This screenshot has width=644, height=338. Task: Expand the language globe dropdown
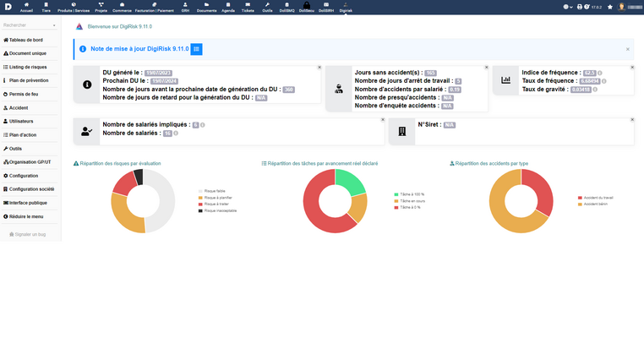568,7
